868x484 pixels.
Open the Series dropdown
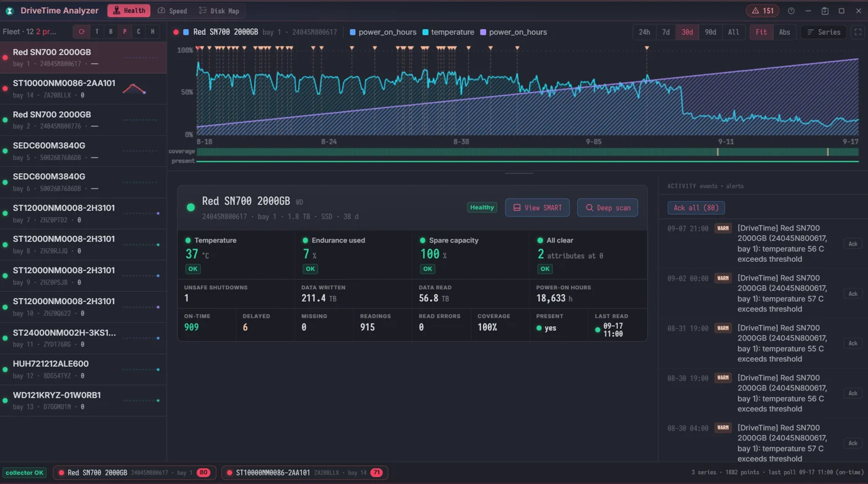(823, 32)
